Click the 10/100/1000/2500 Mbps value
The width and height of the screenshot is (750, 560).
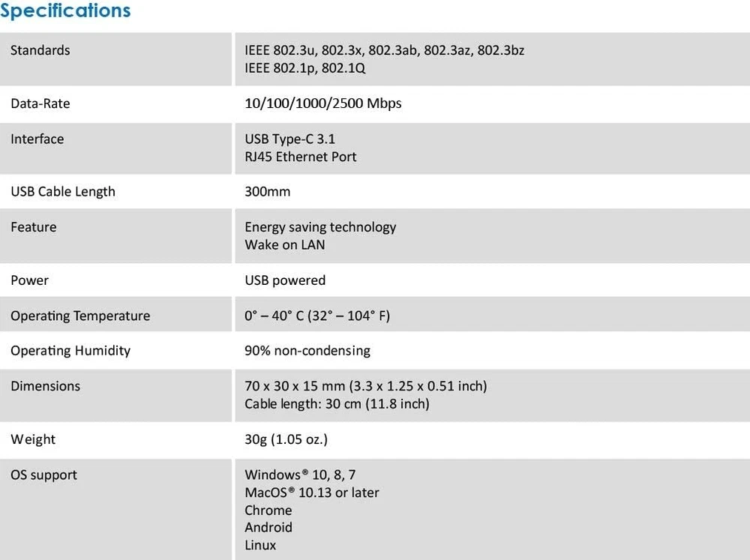pyautogui.click(x=322, y=103)
